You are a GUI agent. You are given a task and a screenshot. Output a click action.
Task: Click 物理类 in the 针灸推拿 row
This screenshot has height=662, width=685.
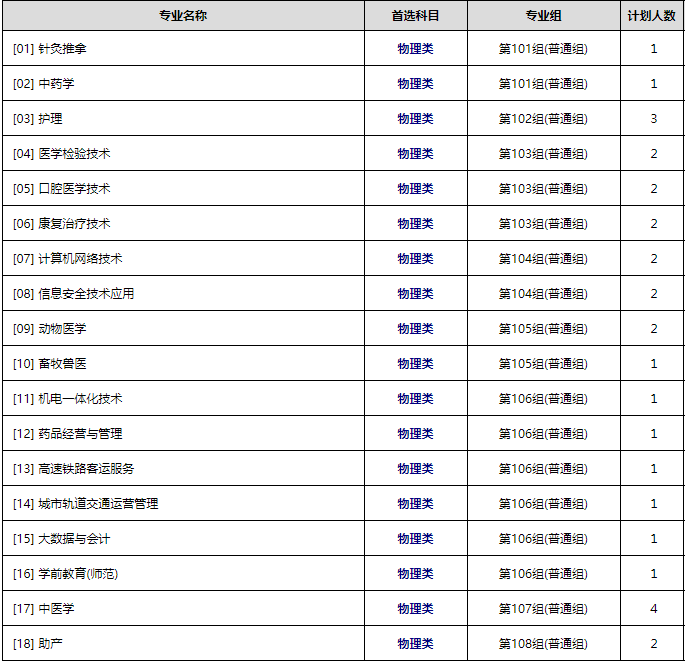click(415, 49)
